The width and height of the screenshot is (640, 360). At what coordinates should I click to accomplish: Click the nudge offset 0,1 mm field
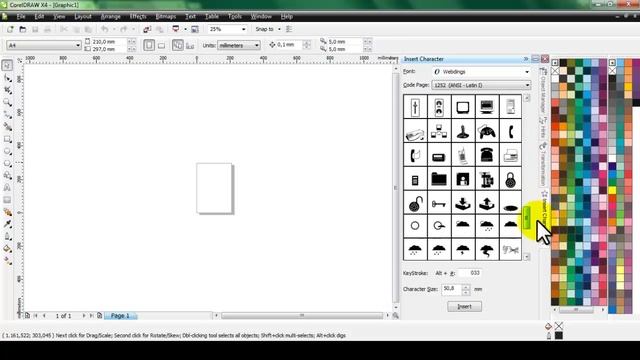tap(289, 45)
